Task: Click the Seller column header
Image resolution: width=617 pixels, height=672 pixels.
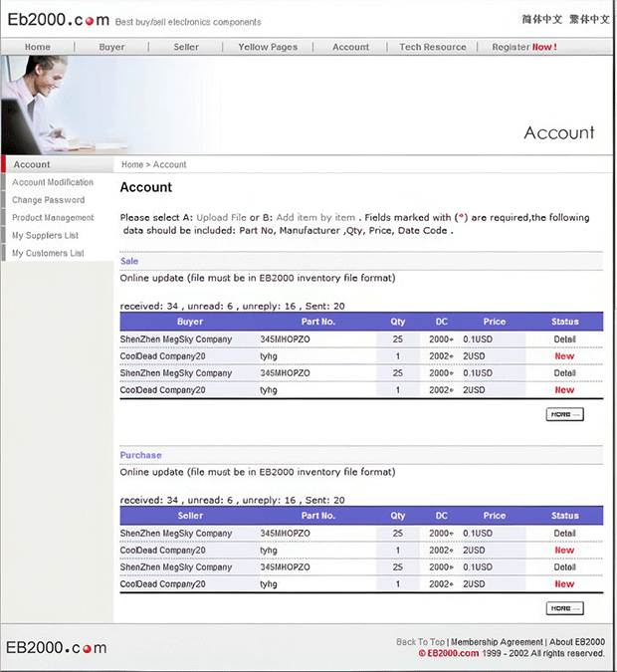Action: pyautogui.click(x=190, y=516)
